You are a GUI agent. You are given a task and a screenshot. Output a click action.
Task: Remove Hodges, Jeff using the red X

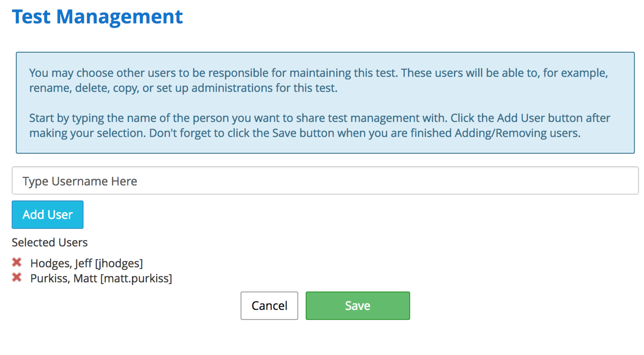17,262
